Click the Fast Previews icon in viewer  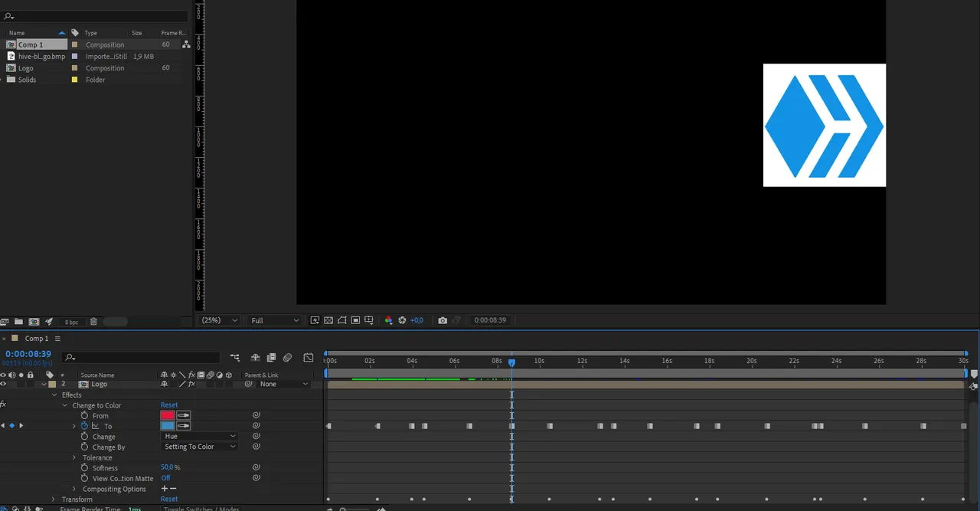coord(315,320)
